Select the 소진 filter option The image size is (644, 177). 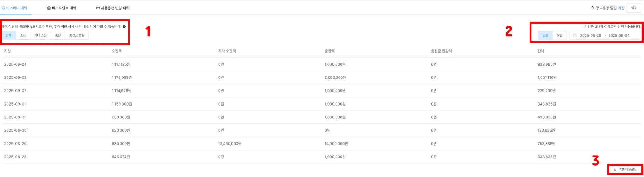(23, 35)
